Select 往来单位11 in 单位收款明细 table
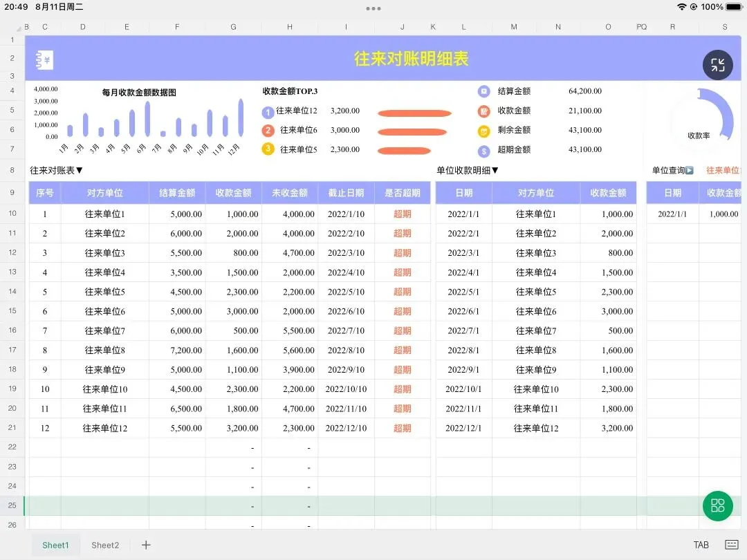The width and height of the screenshot is (747, 560). tap(536, 409)
